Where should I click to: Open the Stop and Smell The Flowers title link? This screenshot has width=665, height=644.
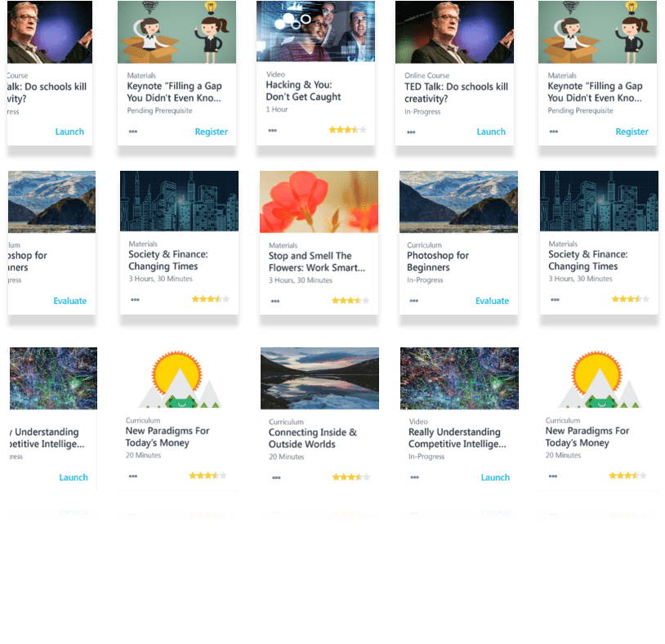[317, 262]
